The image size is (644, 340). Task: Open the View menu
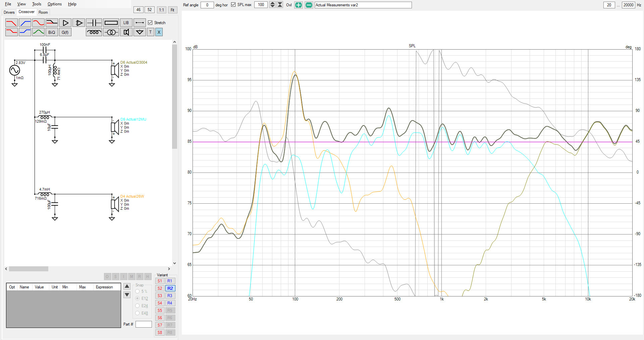point(21,4)
